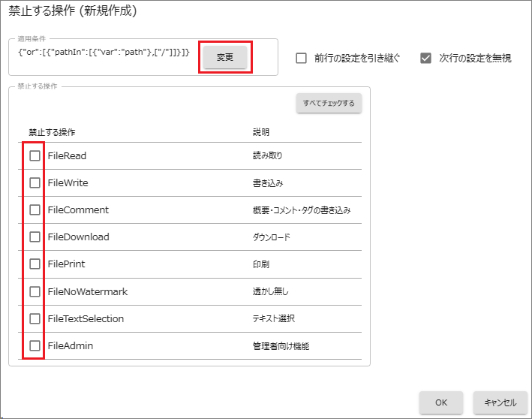
Task: Select the FileDownload checkbox
Action: [35, 237]
